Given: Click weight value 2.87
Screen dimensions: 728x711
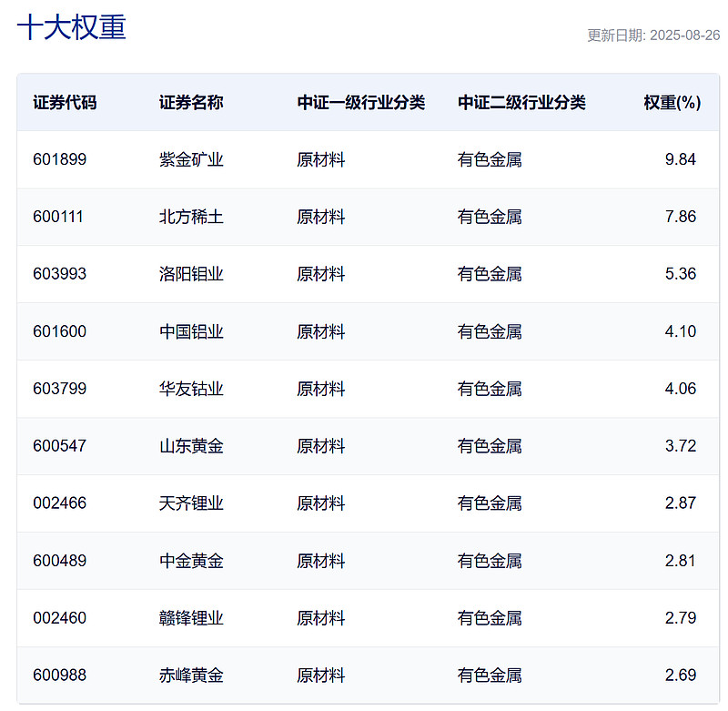Looking at the screenshot, I should click(x=680, y=503).
